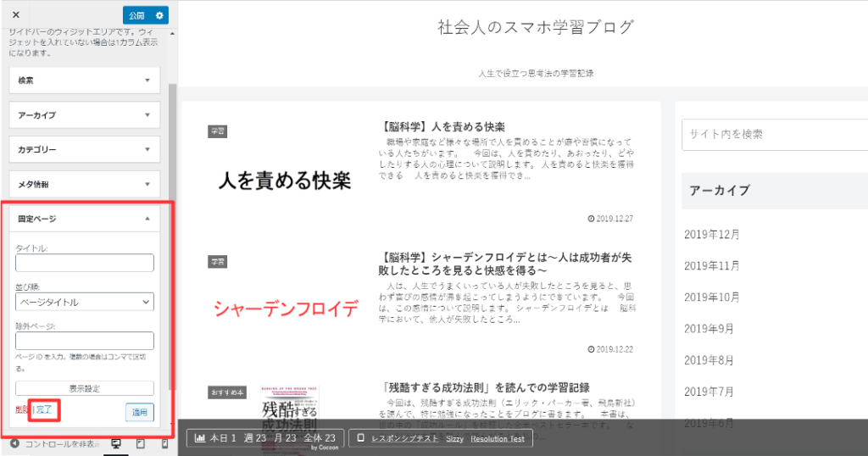The image size is (868, 456).
Task: Expand the 検索 widget
Action: (x=85, y=81)
